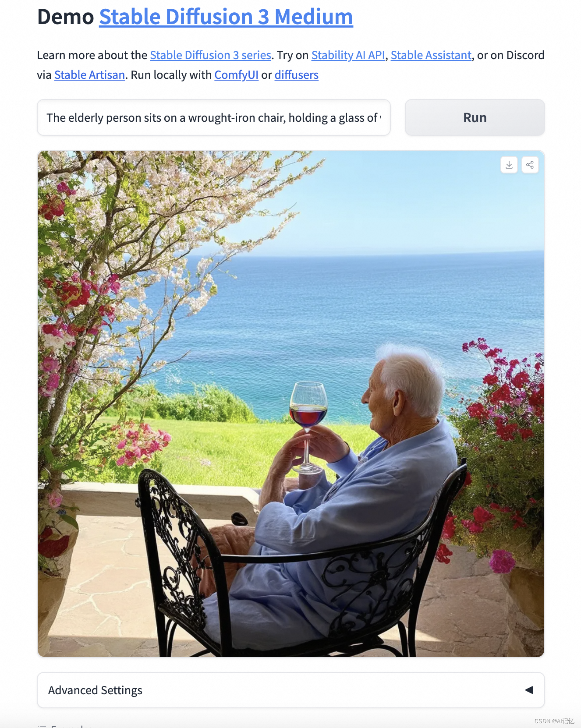Viewport: 581px width, 728px height.
Task: Share the generated image
Action: coord(530,165)
